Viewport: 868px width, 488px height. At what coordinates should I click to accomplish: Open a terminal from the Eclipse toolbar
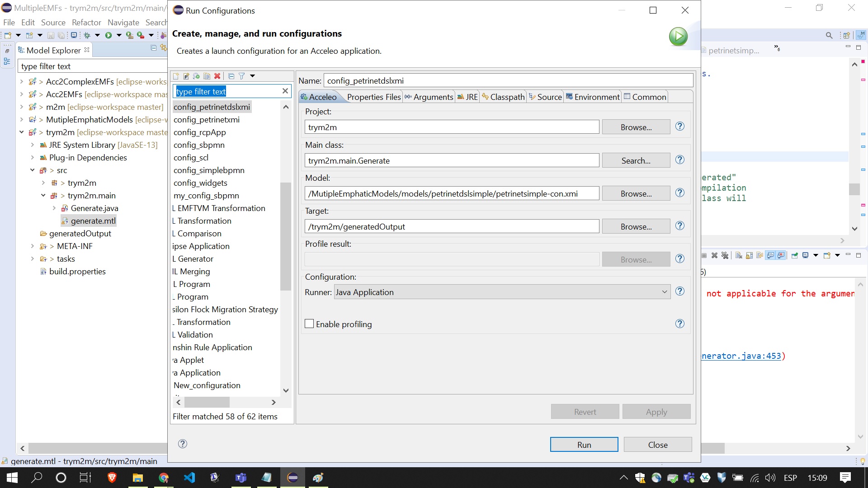click(x=74, y=35)
